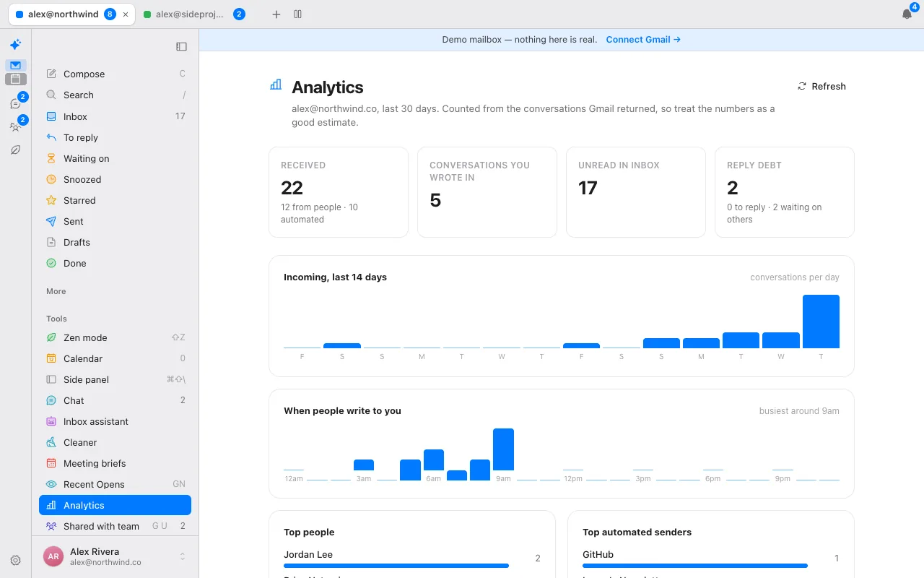Image resolution: width=924 pixels, height=578 pixels.
Task: Close the alex@northwind tab
Action: click(x=126, y=14)
